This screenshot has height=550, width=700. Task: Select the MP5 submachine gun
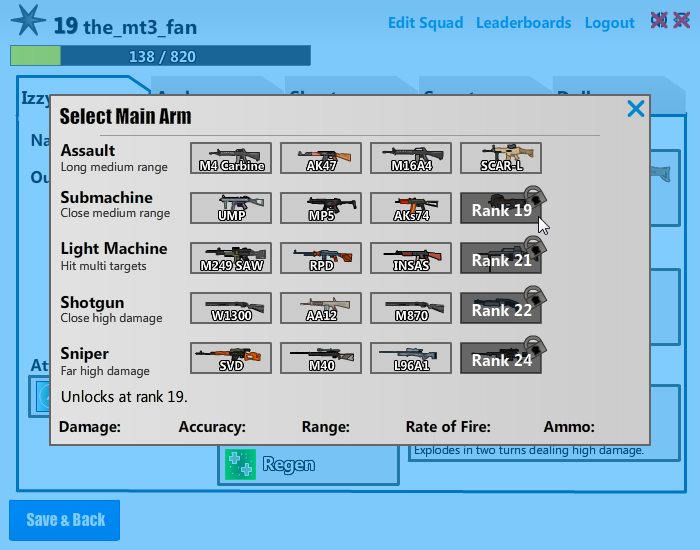pyautogui.click(x=321, y=208)
